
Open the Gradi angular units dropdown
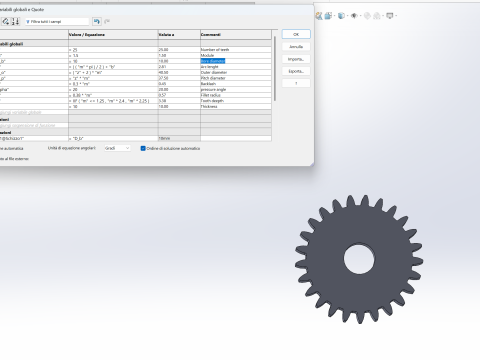pyautogui.click(x=117, y=148)
